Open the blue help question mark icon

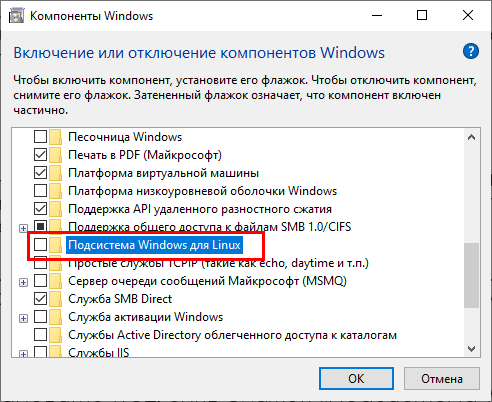pyautogui.click(x=471, y=51)
